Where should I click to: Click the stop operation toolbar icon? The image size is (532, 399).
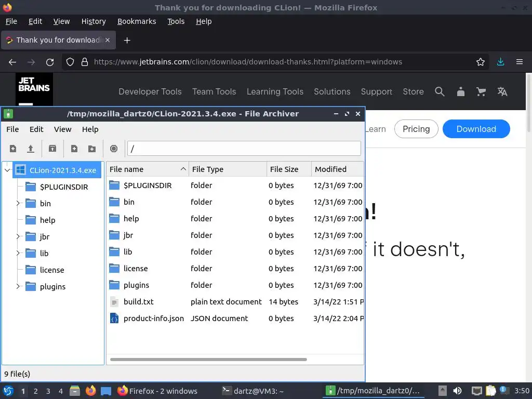114,149
